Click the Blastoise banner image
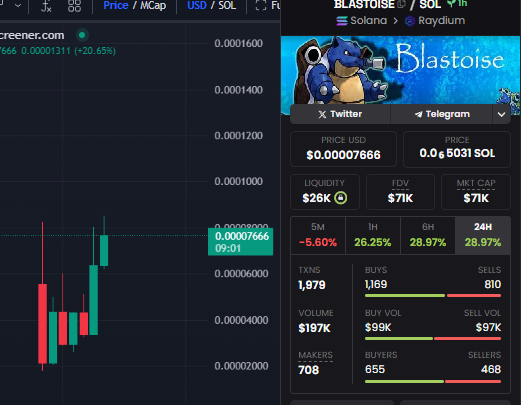The height and width of the screenshot is (405, 521). tap(400, 70)
